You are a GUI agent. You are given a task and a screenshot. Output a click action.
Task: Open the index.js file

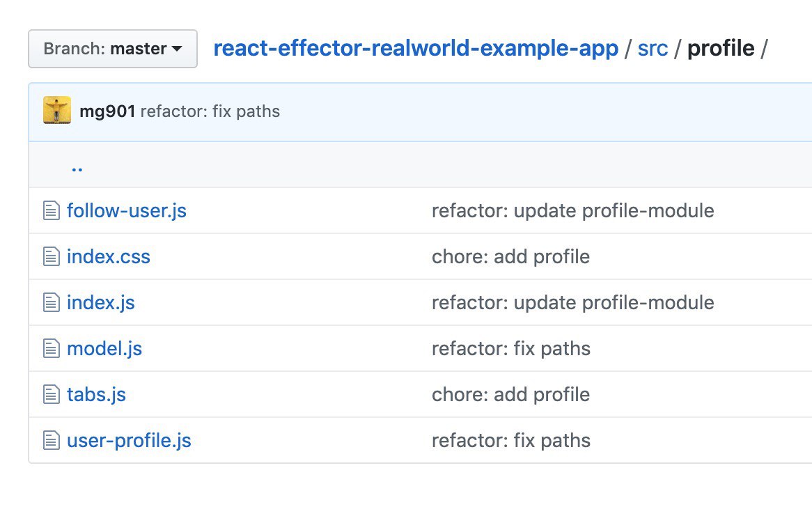pyautogui.click(x=101, y=302)
